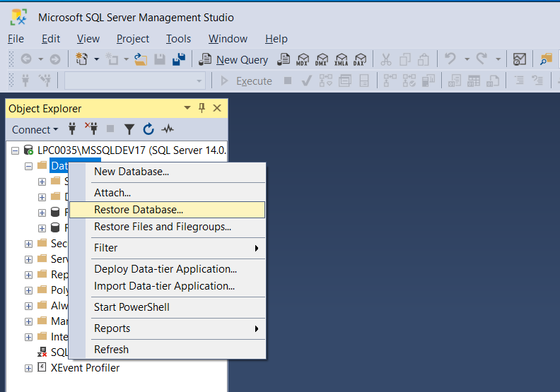Open the Filter submenu in context menu
This screenshot has width=560, height=392.
click(x=177, y=248)
